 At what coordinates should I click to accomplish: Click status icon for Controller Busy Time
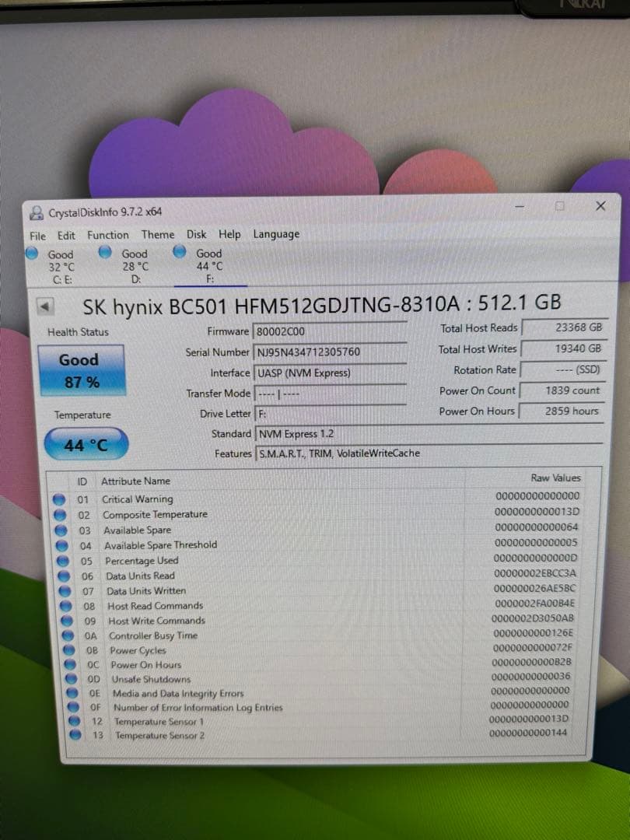click(68, 636)
